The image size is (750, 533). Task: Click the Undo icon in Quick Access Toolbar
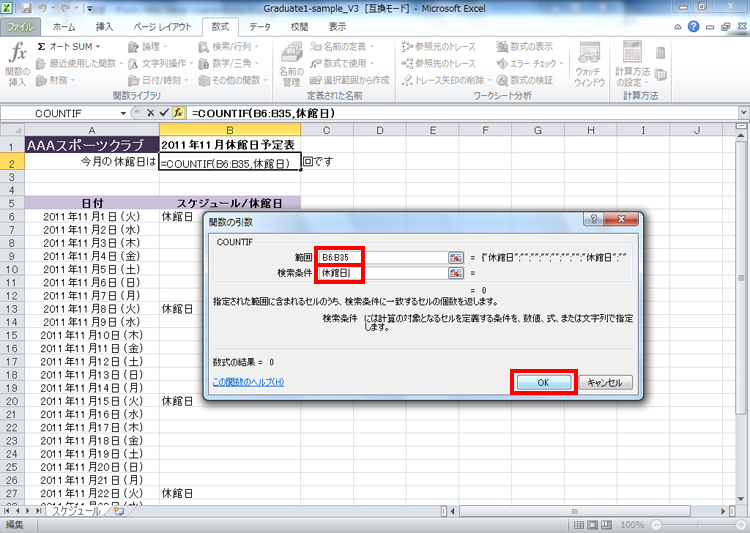point(43,8)
